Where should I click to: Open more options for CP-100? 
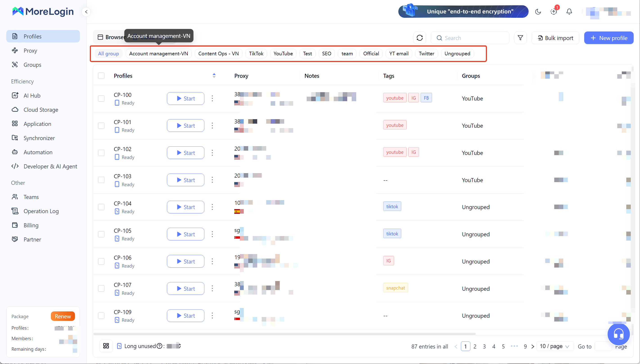pyautogui.click(x=212, y=98)
